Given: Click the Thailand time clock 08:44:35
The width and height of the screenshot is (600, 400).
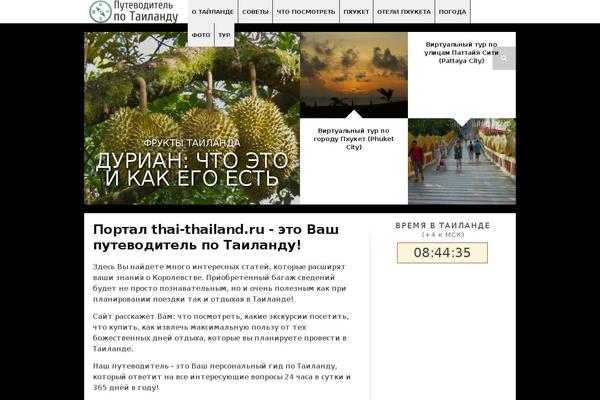Looking at the screenshot, I should (442, 253).
